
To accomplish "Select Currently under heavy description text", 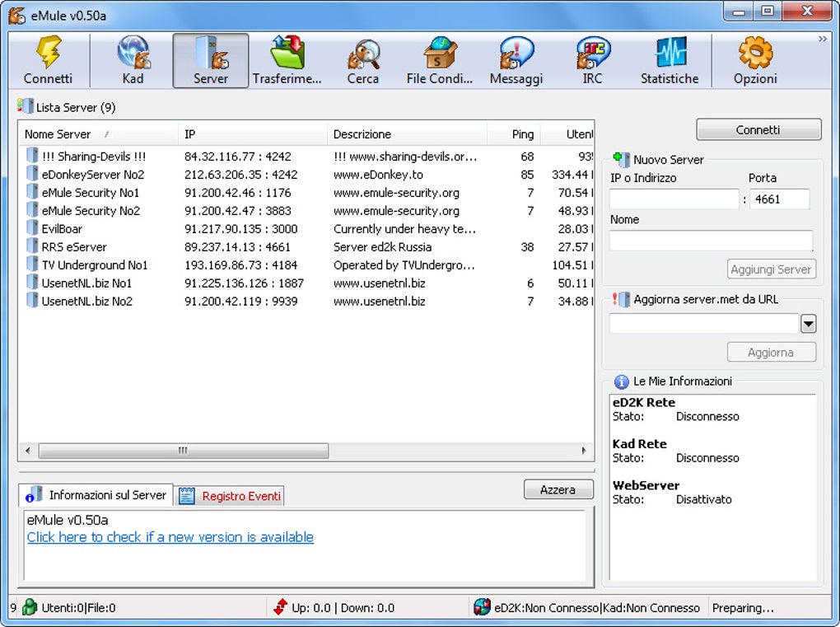I will (404, 229).
